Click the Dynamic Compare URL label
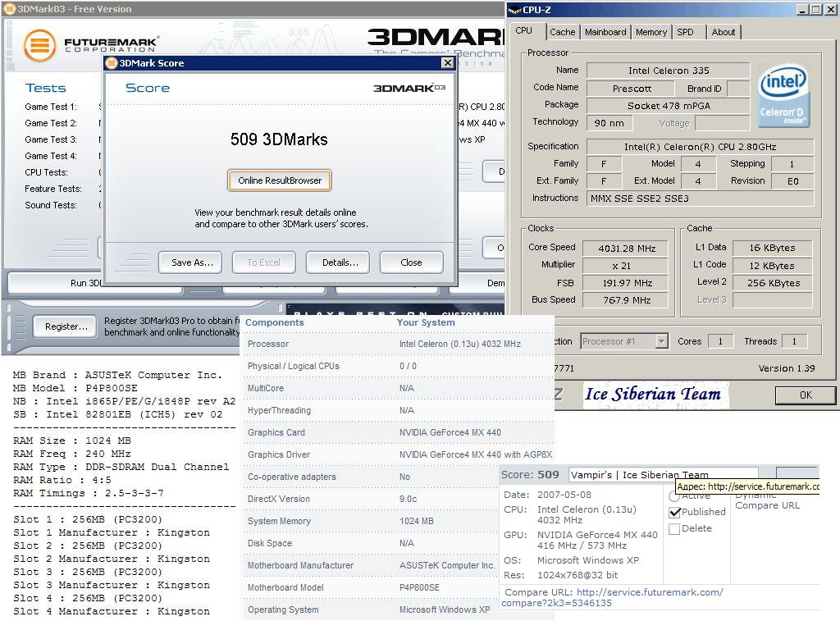 click(767, 500)
